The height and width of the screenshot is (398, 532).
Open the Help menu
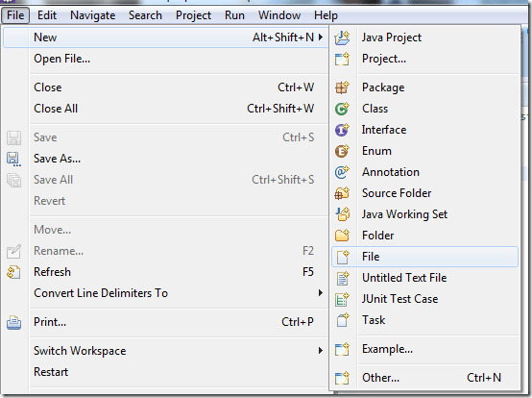[326, 15]
